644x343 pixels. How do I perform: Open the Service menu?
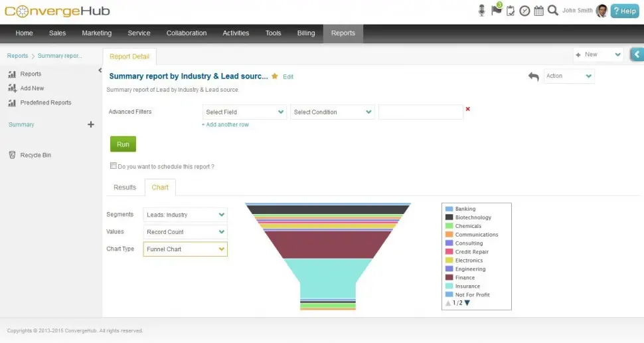(x=139, y=33)
